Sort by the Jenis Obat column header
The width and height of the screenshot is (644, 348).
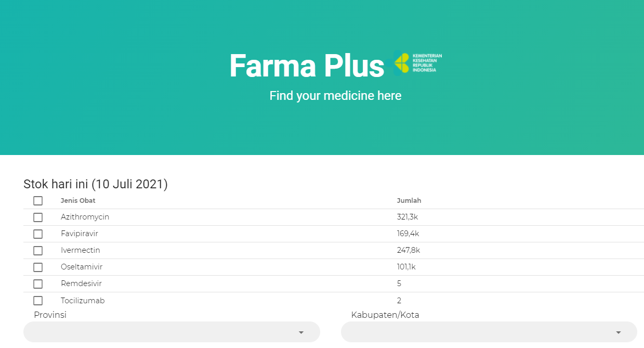coord(78,200)
